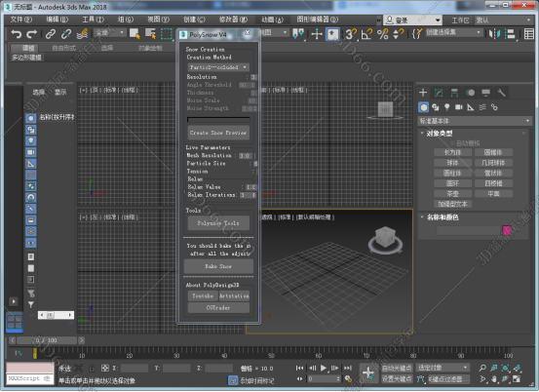
Task: Open the Tools menu
Action: pyautogui.click(x=93, y=20)
